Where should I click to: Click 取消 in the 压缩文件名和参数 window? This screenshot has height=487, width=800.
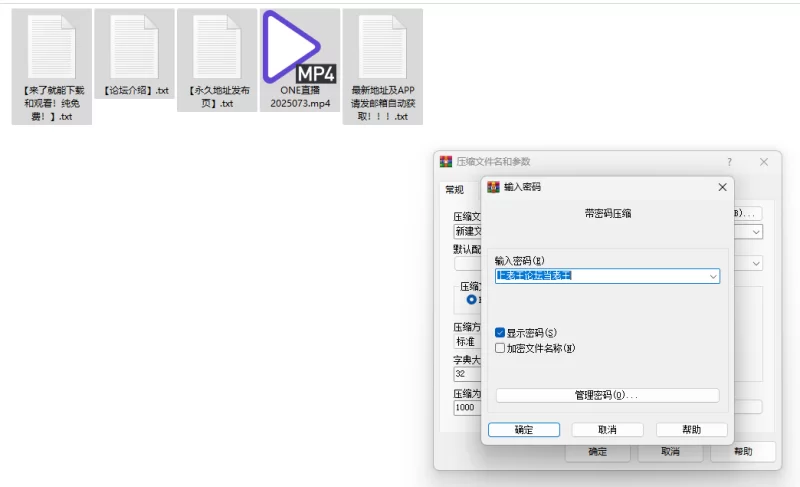(670, 451)
